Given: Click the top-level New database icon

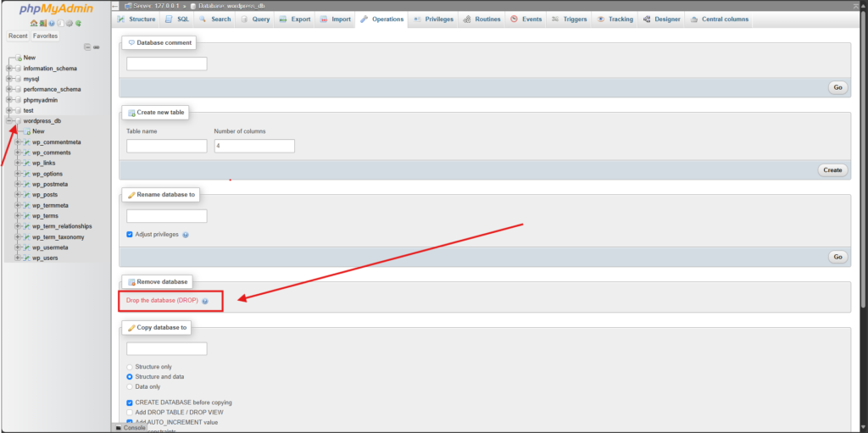Looking at the screenshot, I should pyautogui.click(x=19, y=58).
